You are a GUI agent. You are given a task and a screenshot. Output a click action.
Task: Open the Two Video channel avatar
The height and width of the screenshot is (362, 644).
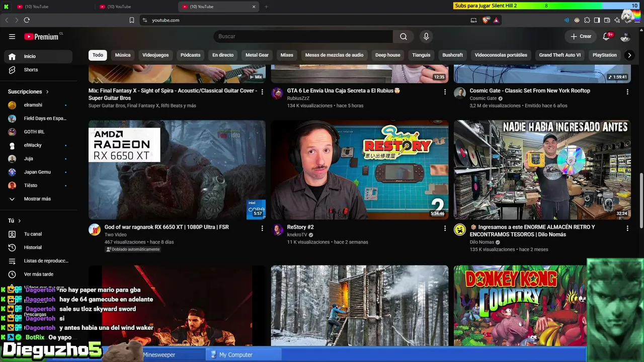tap(95, 230)
